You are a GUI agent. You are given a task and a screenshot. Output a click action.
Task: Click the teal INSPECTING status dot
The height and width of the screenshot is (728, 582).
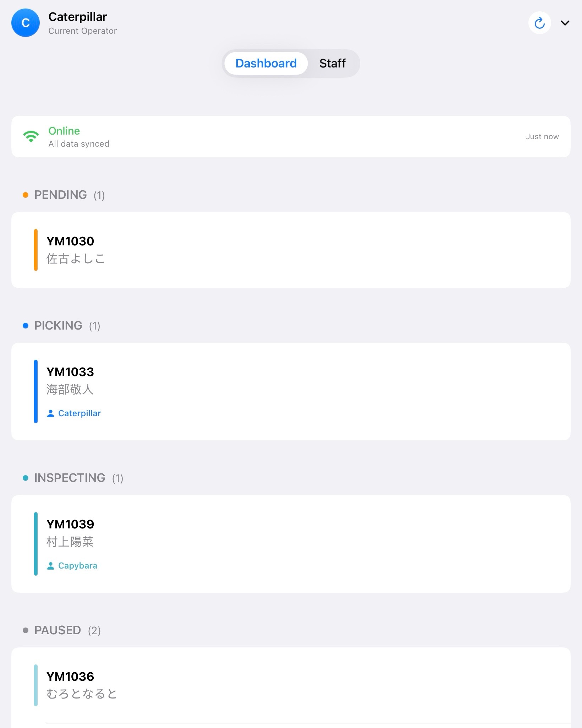tap(26, 478)
